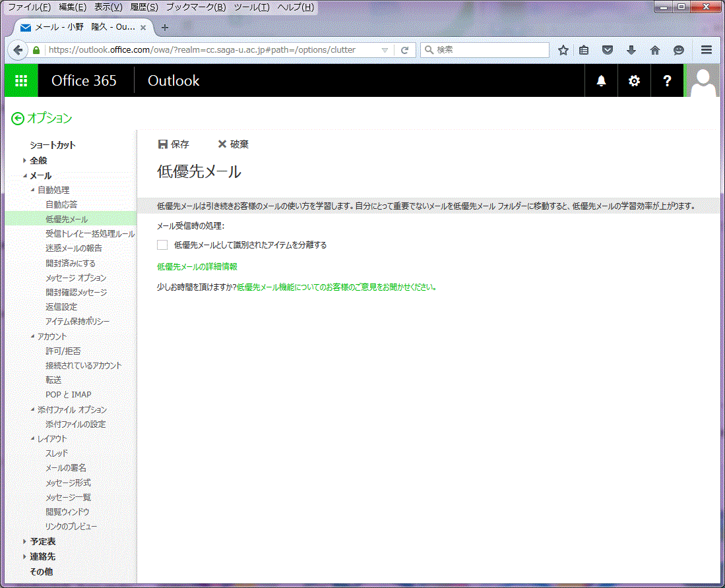Open the settings gear menu
The image size is (725, 588).
click(x=634, y=80)
